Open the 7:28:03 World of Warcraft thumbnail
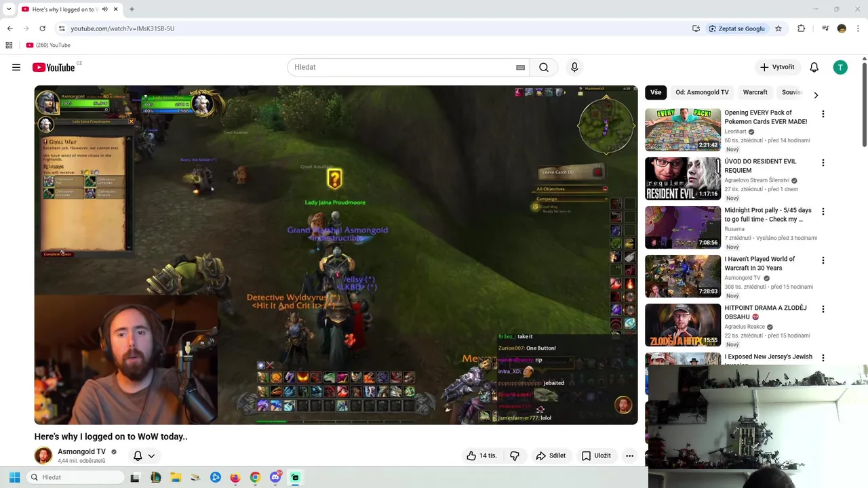The height and width of the screenshot is (488, 868). [683, 276]
